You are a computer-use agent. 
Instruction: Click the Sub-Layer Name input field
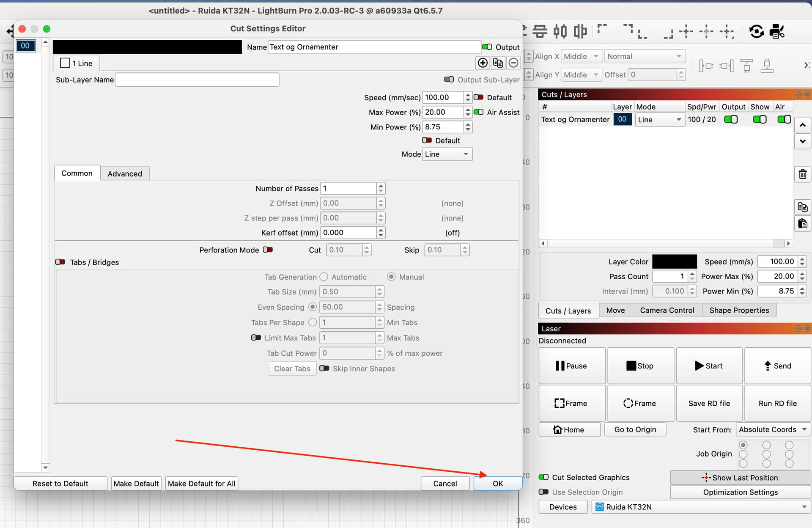click(x=197, y=80)
